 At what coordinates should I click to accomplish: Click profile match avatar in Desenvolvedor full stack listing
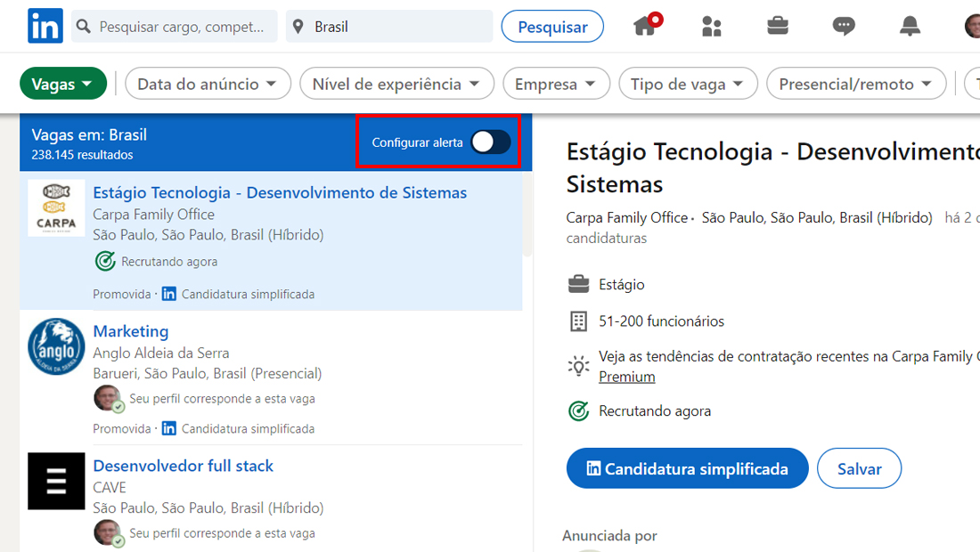pos(108,533)
